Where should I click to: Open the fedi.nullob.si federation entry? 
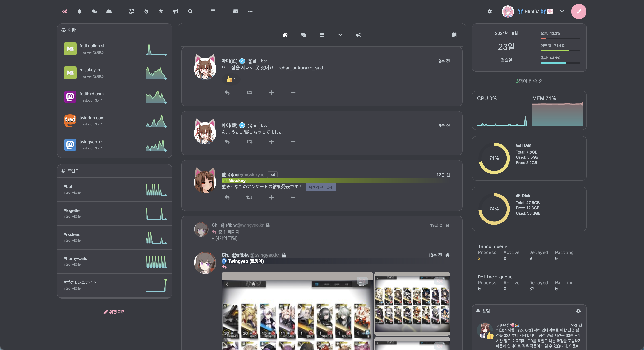[114, 49]
